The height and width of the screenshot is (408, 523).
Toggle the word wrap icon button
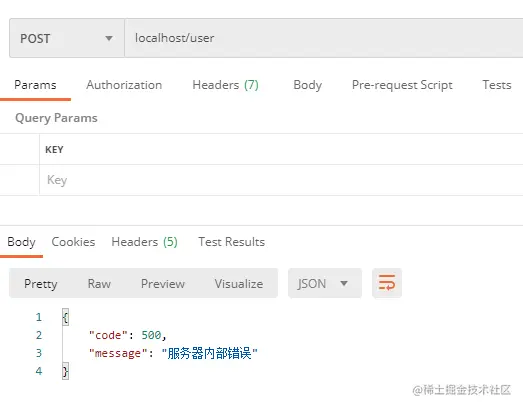[x=387, y=283]
